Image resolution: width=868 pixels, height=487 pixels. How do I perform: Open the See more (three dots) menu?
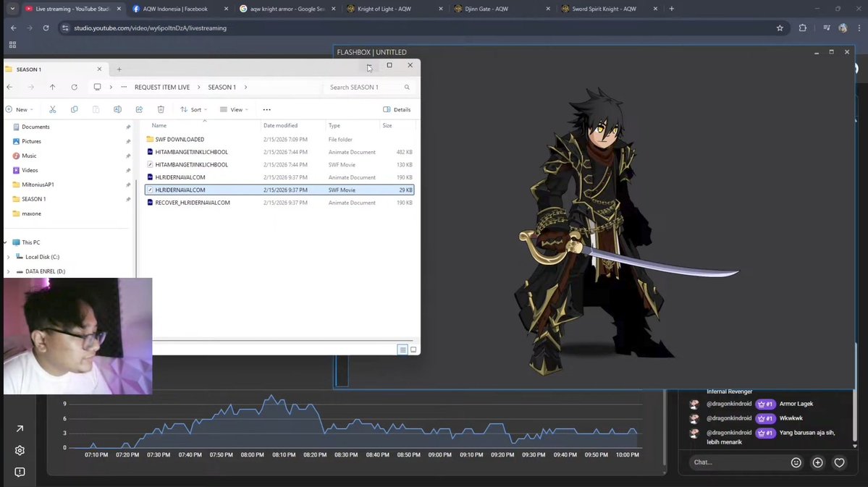(267, 109)
